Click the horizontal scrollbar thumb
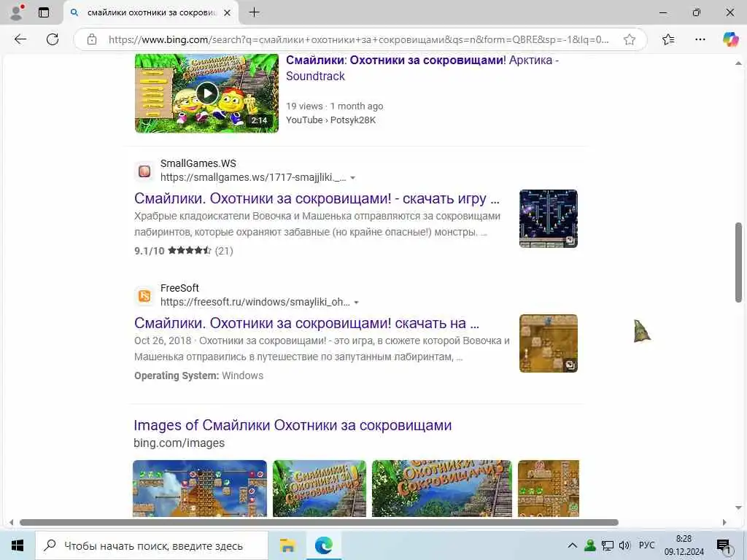747x560 pixels. click(320, 522)
